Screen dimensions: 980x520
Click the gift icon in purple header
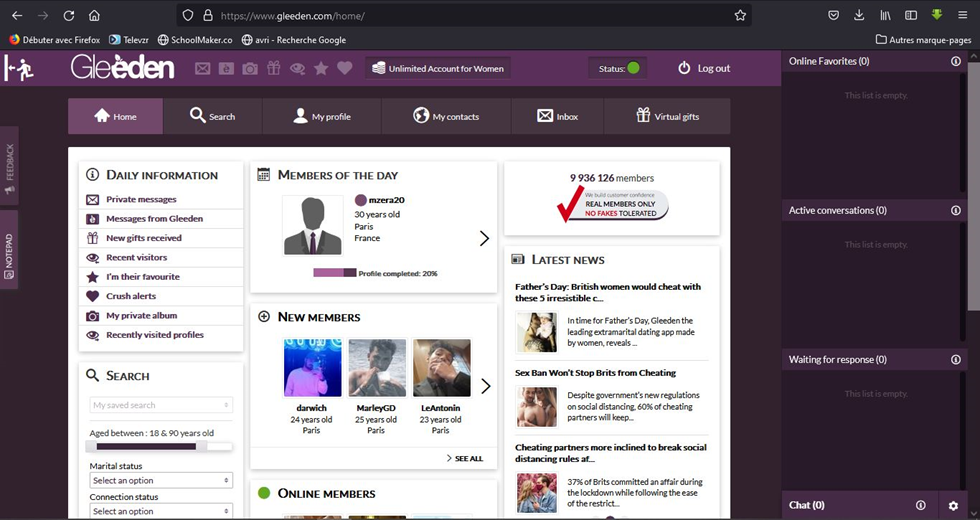coord(274,68)
